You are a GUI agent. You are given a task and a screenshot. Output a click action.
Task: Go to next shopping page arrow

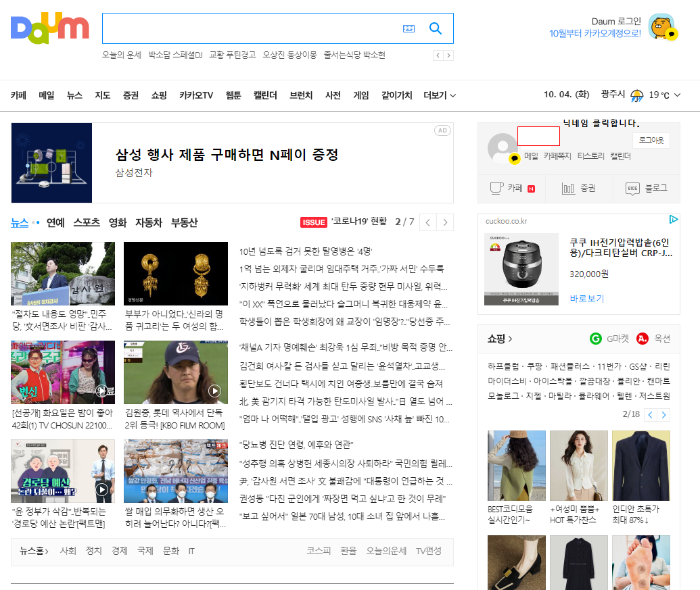[664, 414]
